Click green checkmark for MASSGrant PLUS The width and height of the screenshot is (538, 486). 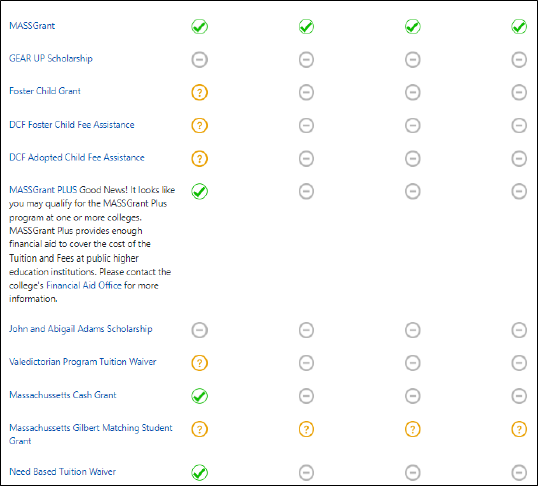pyautogui.click(x=199, y=191)
